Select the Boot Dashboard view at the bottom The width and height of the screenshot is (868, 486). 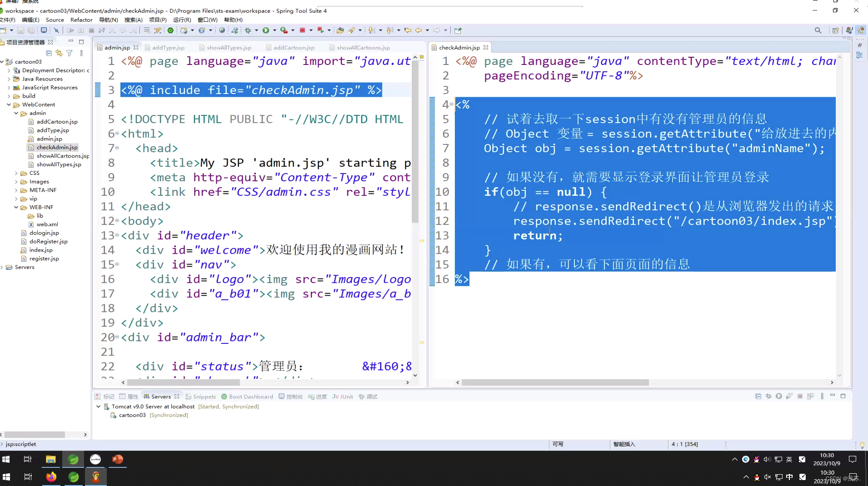coord(251,396)
